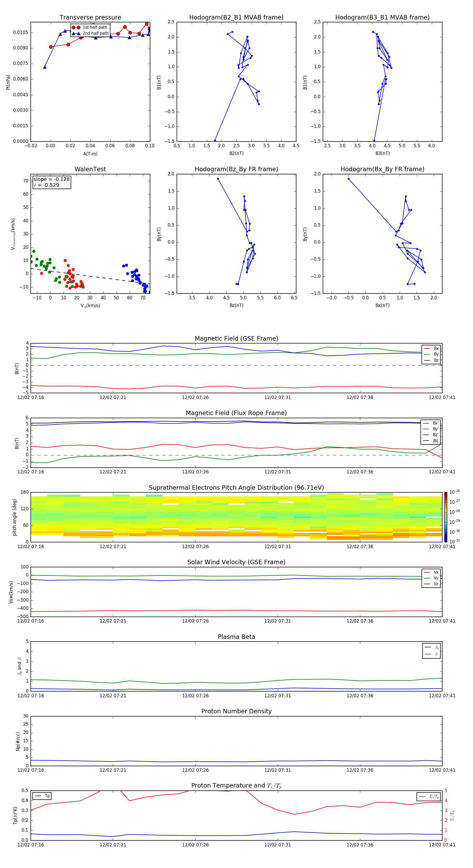Click the 'r = -0.529' annotation

(x=47, y=185)
